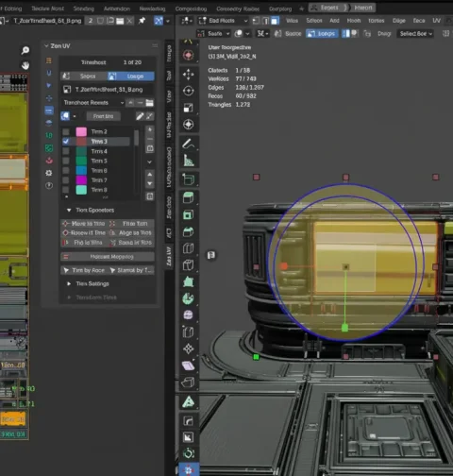The height and width of the screenshot is (476, 453).
Task: Select the Edge Slide tool
Action: click(188, 331)
